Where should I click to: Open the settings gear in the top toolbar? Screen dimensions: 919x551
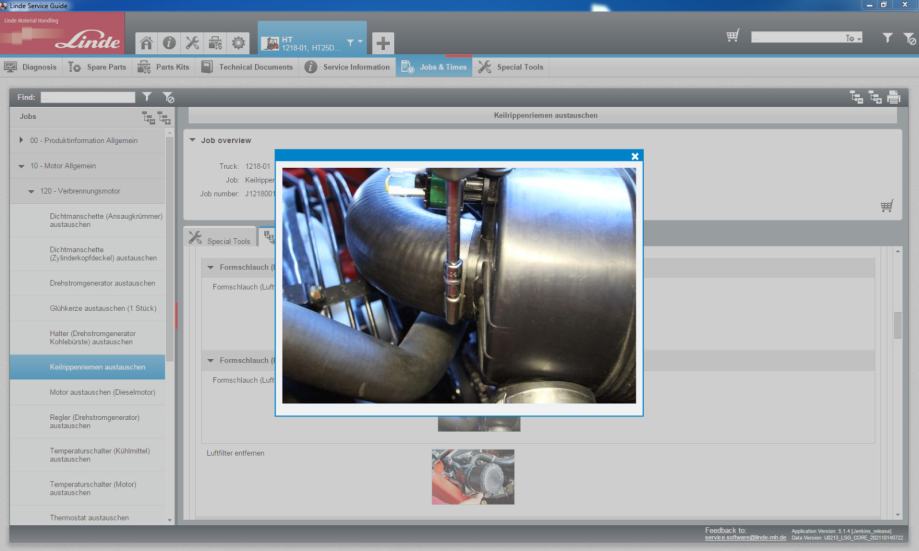[238, 43]
